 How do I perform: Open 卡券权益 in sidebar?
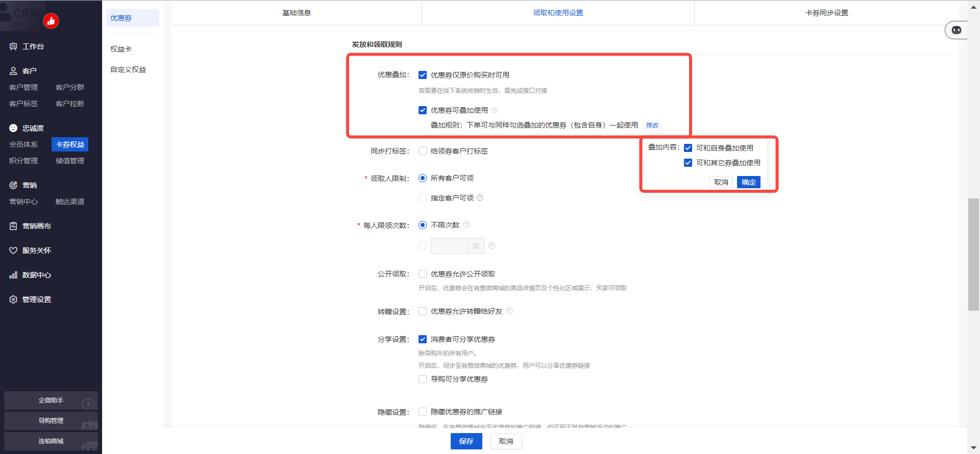click(x=70, y=144)
